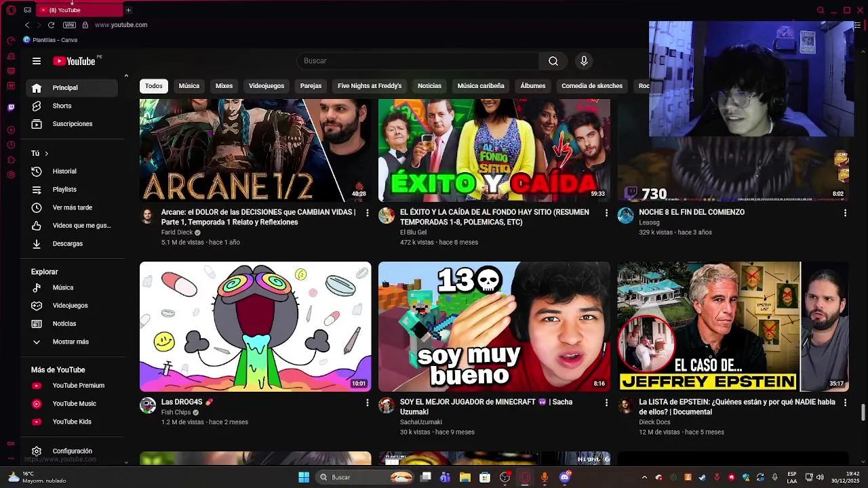Screen dimensions: 868x488
Task: Select the Comedia de sketches chip
Action: (x=592, y=86)
